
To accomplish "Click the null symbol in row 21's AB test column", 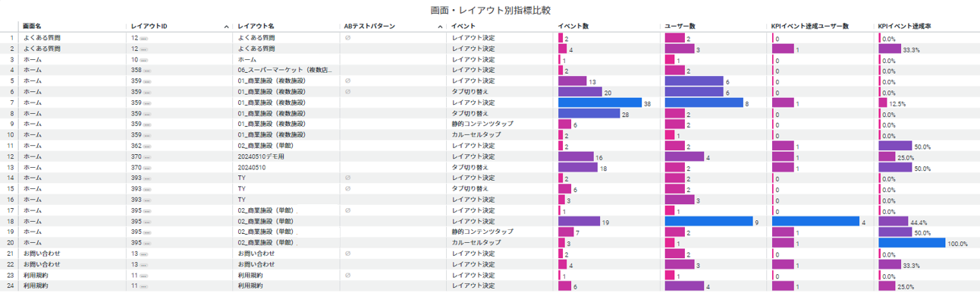I will pos(347,254).
